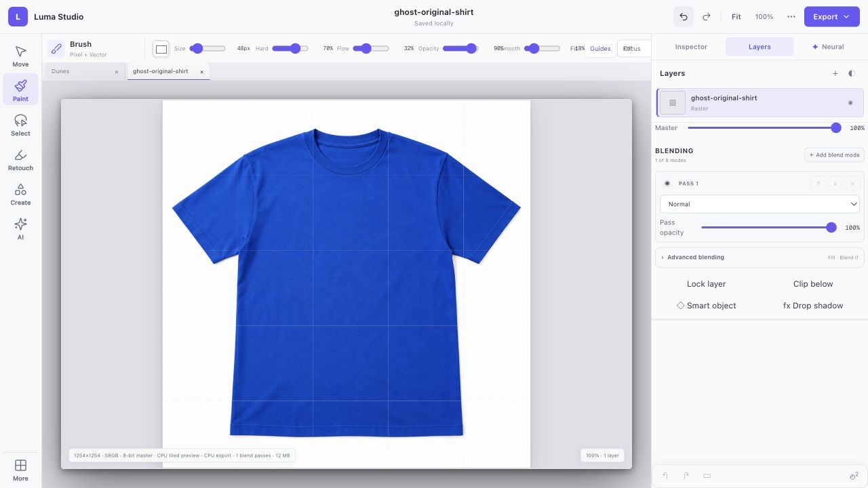This screenshot has height=488, width=868.
Task: Open the three-dot overflow menu
Action: [791, 17]
